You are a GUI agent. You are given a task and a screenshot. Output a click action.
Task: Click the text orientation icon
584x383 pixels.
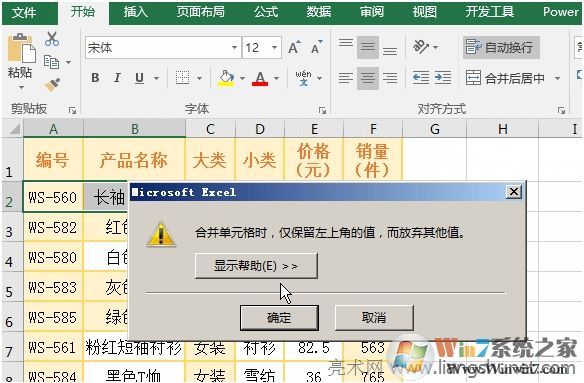tap(420, 47)
